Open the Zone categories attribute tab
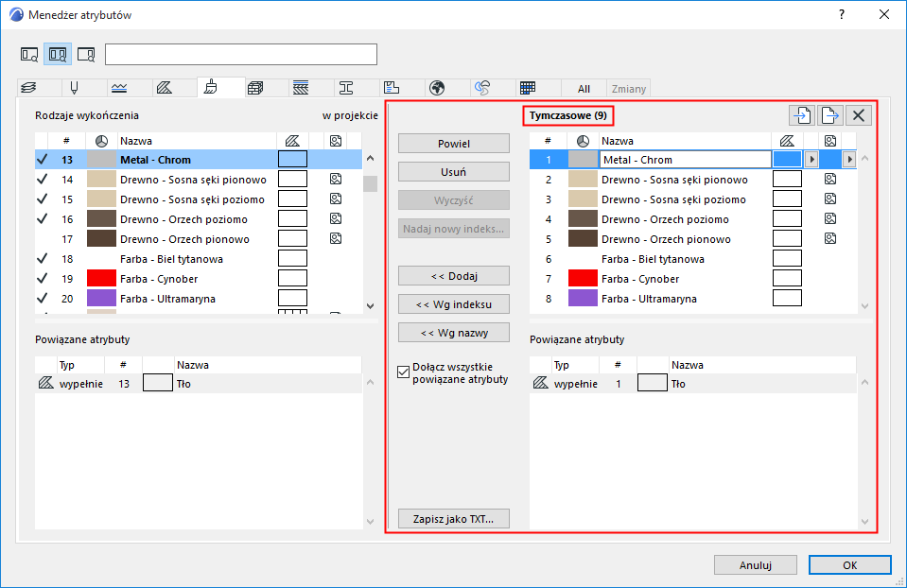907x588 pixels. coord(392,88)
